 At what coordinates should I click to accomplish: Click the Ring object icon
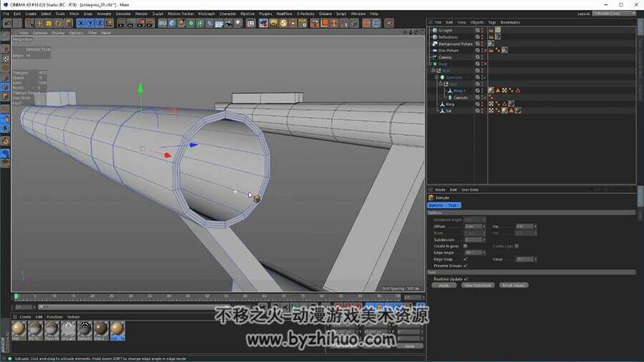coord(442,104)
